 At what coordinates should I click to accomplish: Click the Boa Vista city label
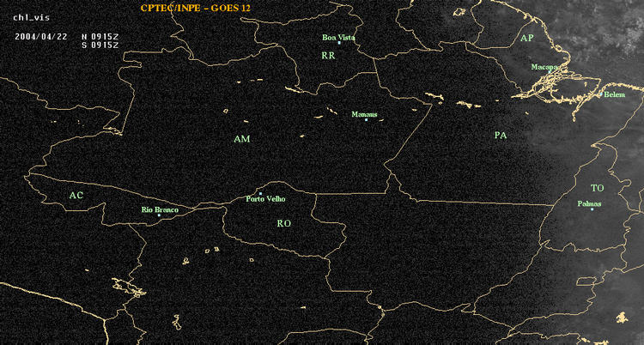coord(338,38)
